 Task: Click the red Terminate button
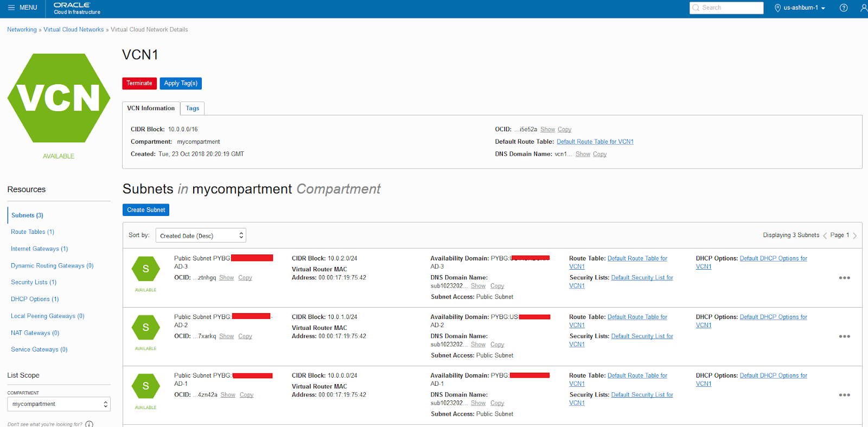(x=139, y=84)
